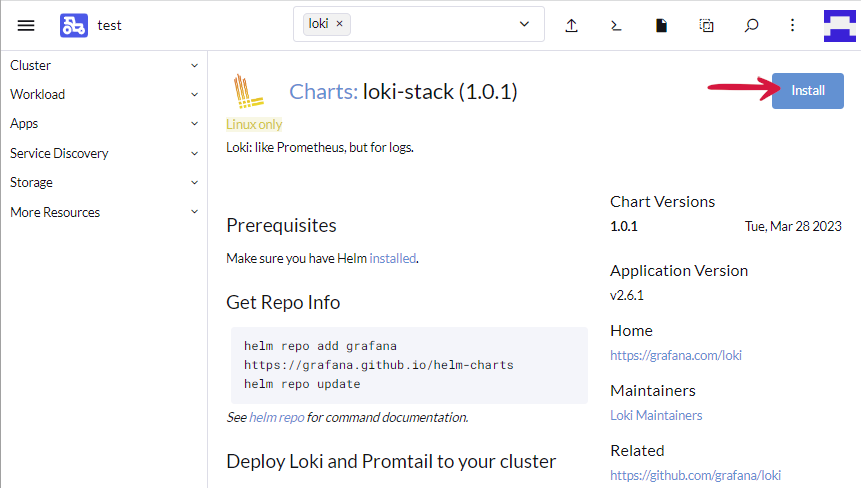Image resolution: width=861 pixels, height=488 pixels.
Task: Download the KubeConfig file icon
Action: pos(661,25)
